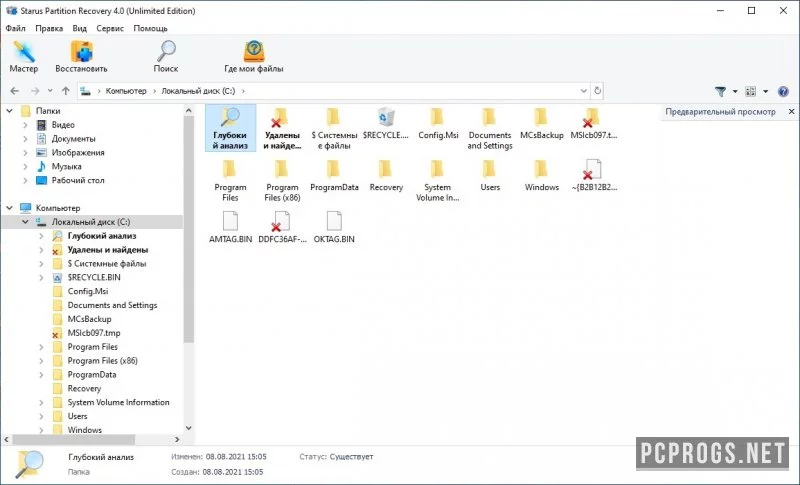Open the Вид menu
Image resolution: width=800 pixels, height=485 pixels.
coord(80,28)
